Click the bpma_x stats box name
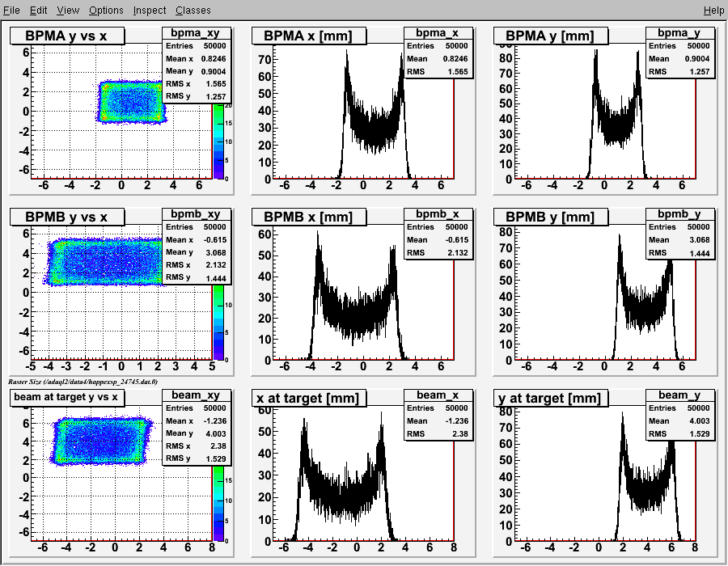Viewport: 728px width, 566px height. point(438,33)
